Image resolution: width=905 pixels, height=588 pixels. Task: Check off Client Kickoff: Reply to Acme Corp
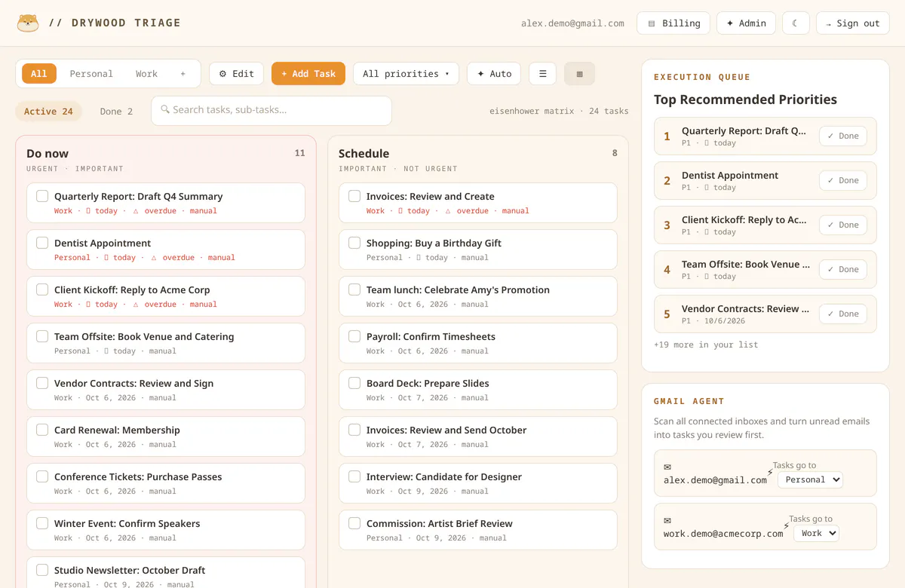(42, 289)
